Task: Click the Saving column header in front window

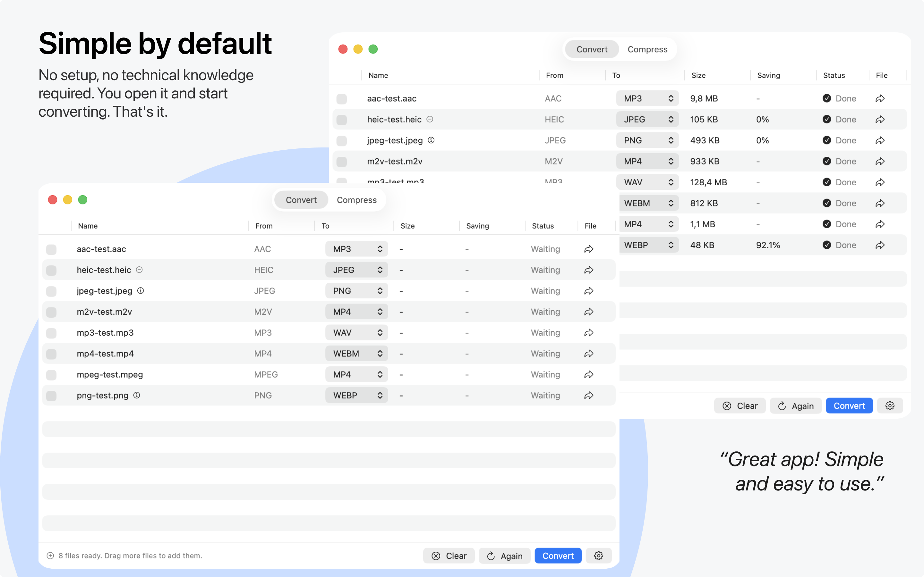Action: [477, 226]
